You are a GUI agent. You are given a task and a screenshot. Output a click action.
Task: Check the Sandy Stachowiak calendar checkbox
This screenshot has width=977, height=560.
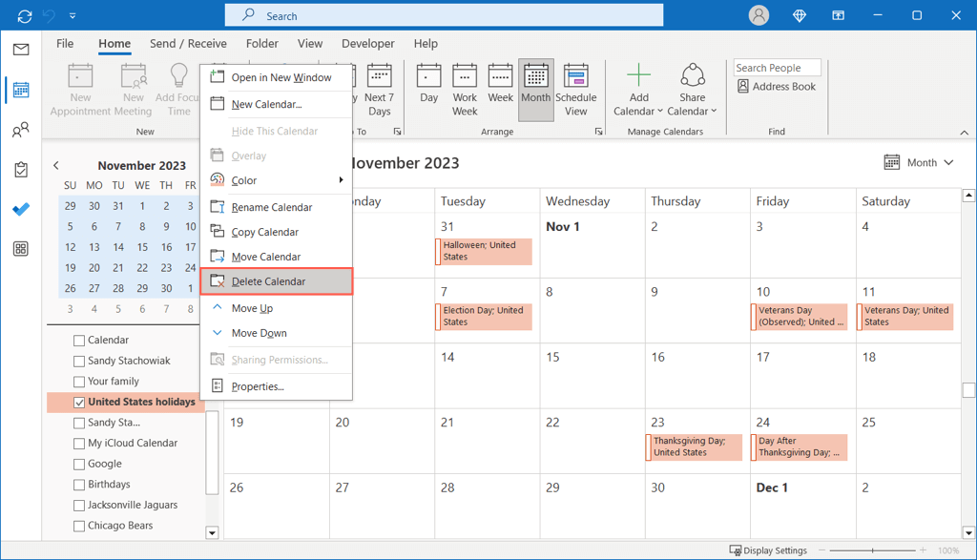(79, 361)
